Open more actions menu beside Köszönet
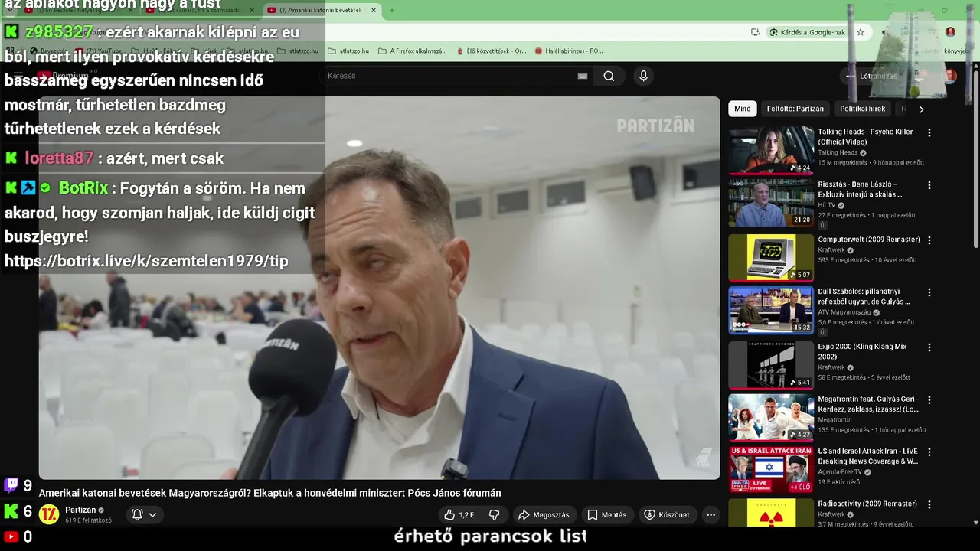 (710, 515)
